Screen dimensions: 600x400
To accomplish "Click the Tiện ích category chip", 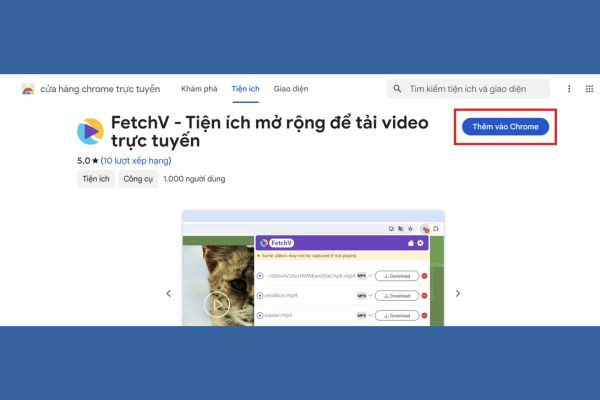I will pyautogui.click(x=96, y=179).
